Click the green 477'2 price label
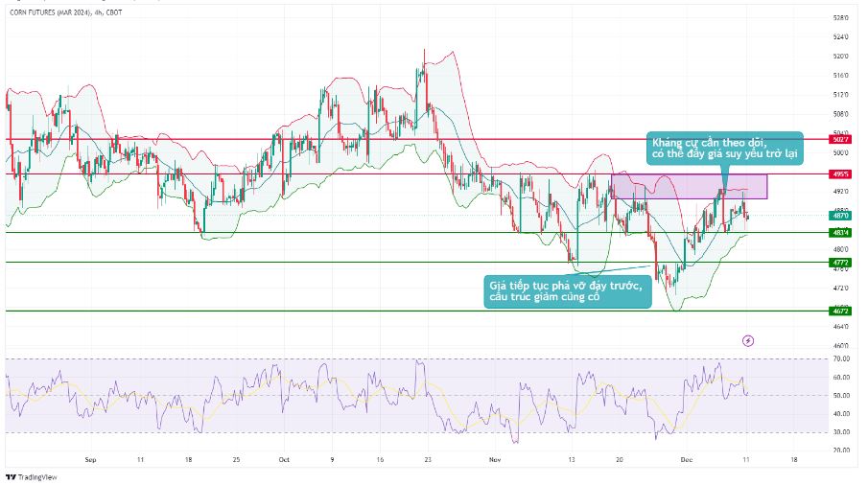The height and width of the screenshot is (485, 868). 842,262
